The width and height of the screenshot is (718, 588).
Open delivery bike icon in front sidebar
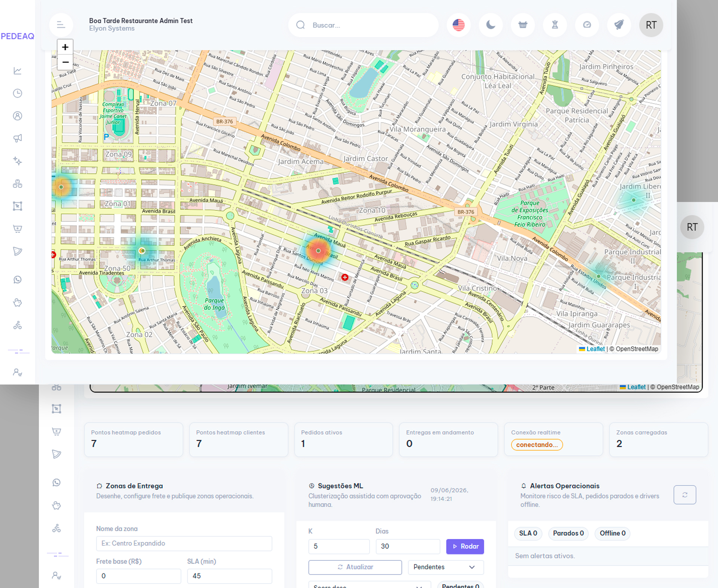pos(18,325)
